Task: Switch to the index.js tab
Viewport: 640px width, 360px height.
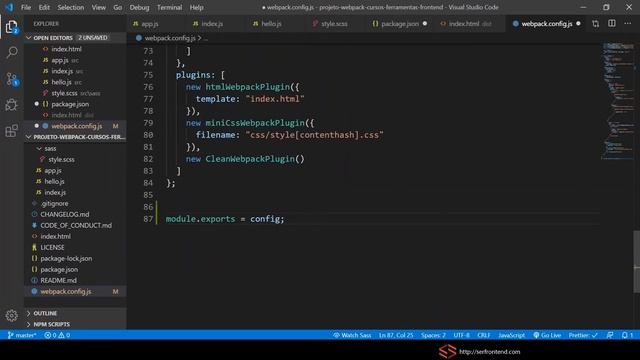Action: point(212,24)
